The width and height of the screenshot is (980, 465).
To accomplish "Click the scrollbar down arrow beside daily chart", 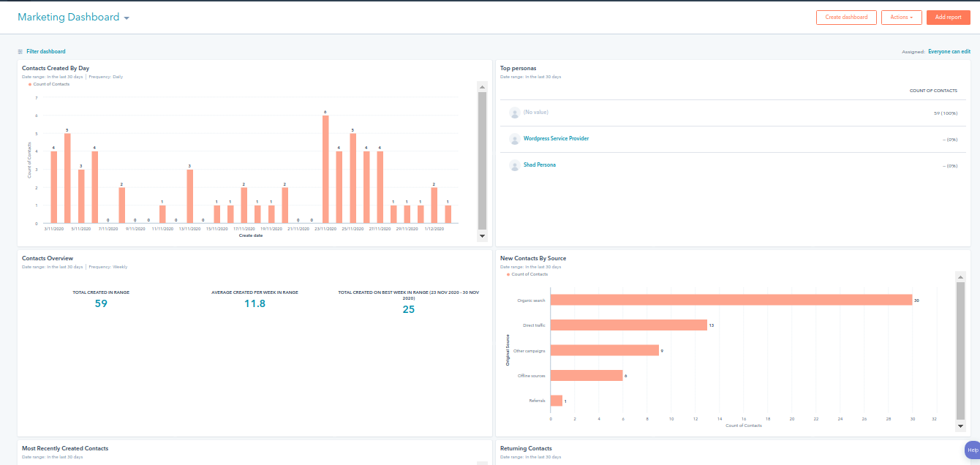I will [481, 235].
